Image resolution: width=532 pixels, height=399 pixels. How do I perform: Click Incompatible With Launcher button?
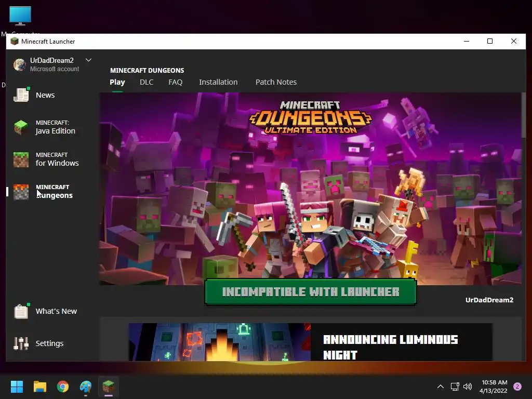[311, 292]
